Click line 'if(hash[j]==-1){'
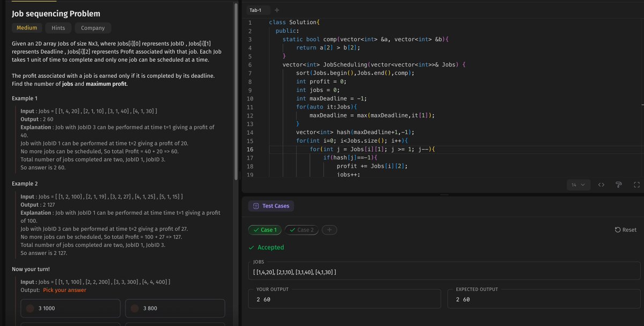 click(351, 157)
